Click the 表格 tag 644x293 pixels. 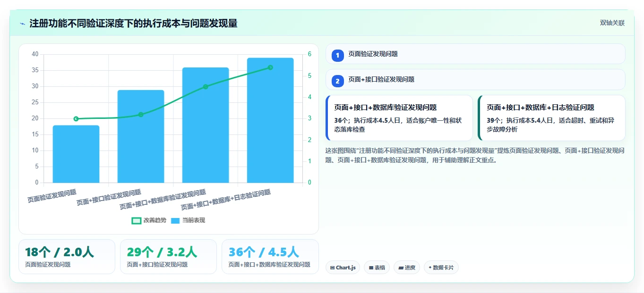click(x=377, y=268)
